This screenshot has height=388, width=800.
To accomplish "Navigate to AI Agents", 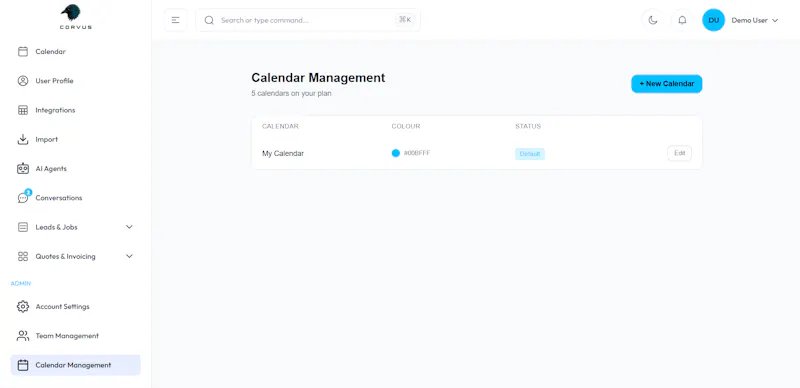I will tap(51, 168).
